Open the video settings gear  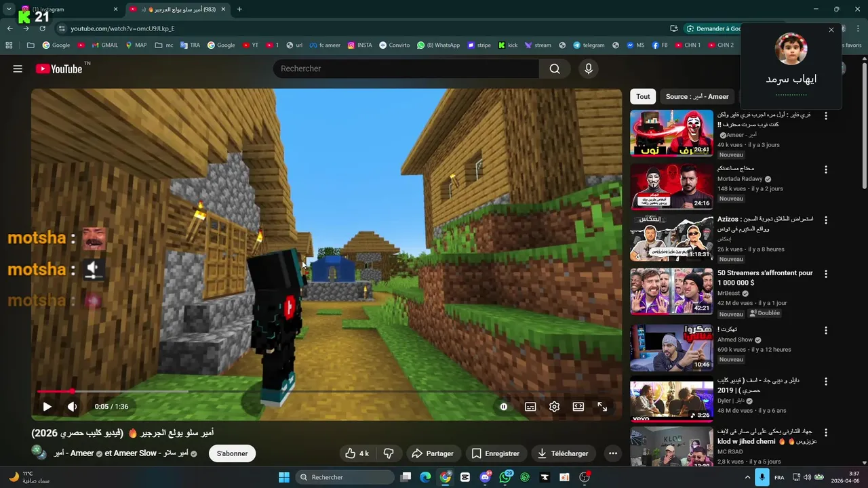(554, 407)
